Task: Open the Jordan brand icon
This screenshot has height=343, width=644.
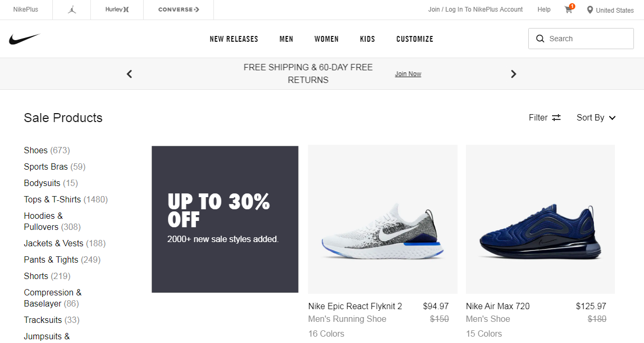Action: click(72, 10)
